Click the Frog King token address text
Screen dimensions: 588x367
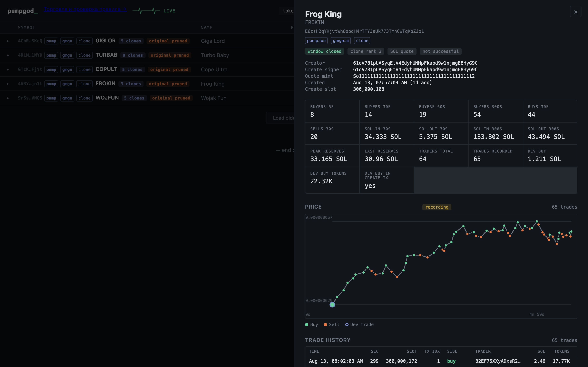(364, 31)
